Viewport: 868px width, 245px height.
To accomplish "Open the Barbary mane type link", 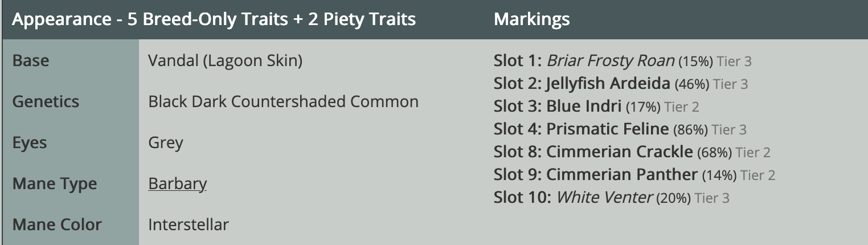I will [x=177, y=184].
